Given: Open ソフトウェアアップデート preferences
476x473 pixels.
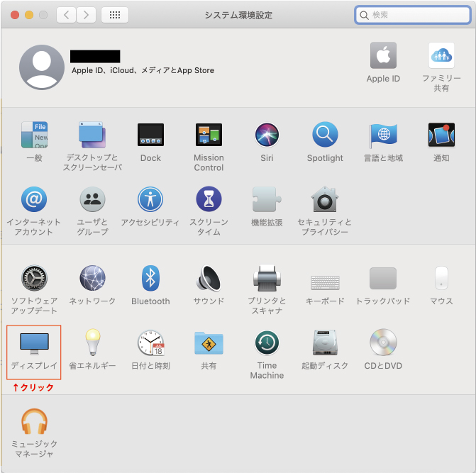Looking at the screenshot, I should 34,278.
